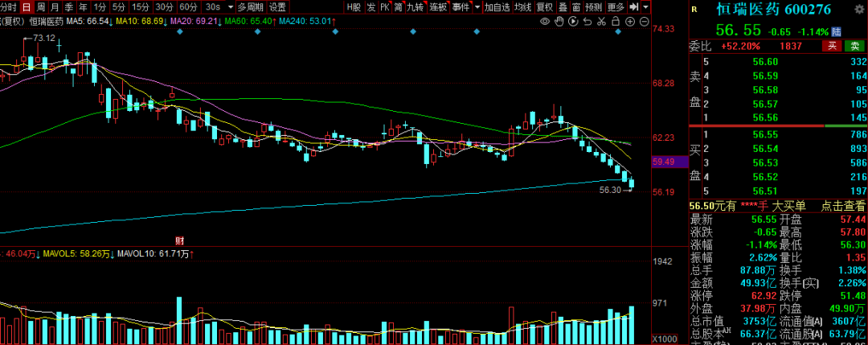
Task: Click the 财 marker on chart bottom
Action: coord(180,240)
